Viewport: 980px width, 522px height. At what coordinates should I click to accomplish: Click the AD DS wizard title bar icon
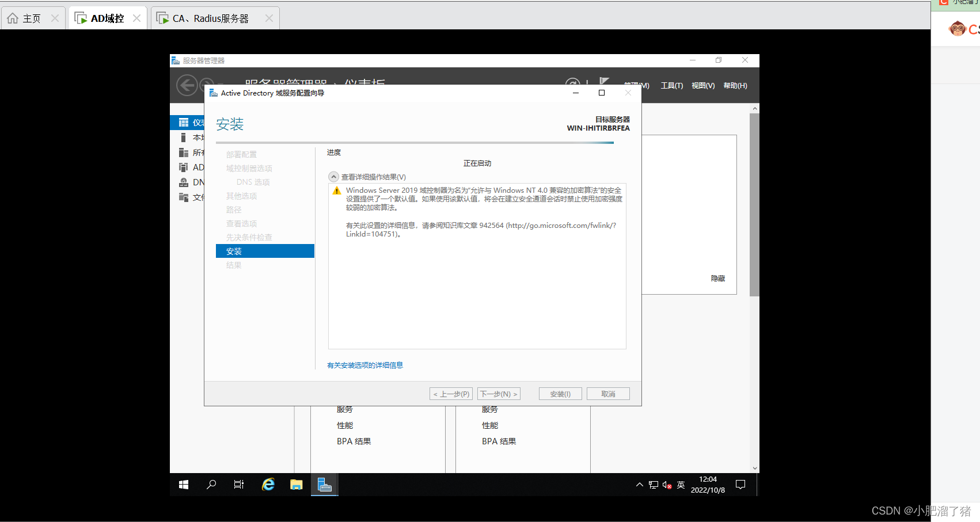213,93
